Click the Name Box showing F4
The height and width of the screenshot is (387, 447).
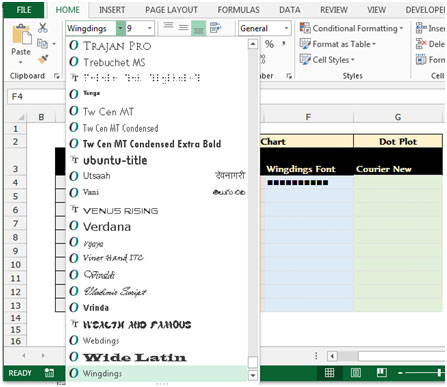click(36, 97)
